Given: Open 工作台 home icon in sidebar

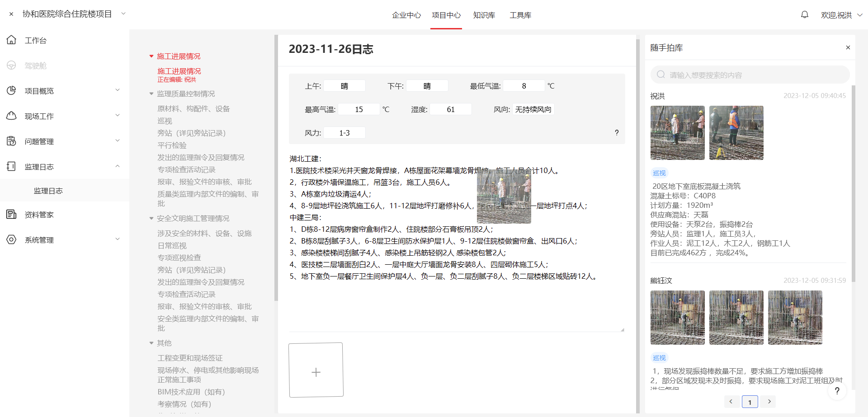Looking at the screenshot, I should click(x=12, y=40).
